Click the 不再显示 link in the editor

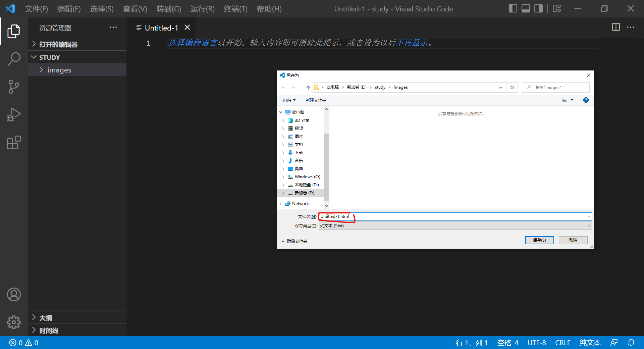[x=413, y=43]
